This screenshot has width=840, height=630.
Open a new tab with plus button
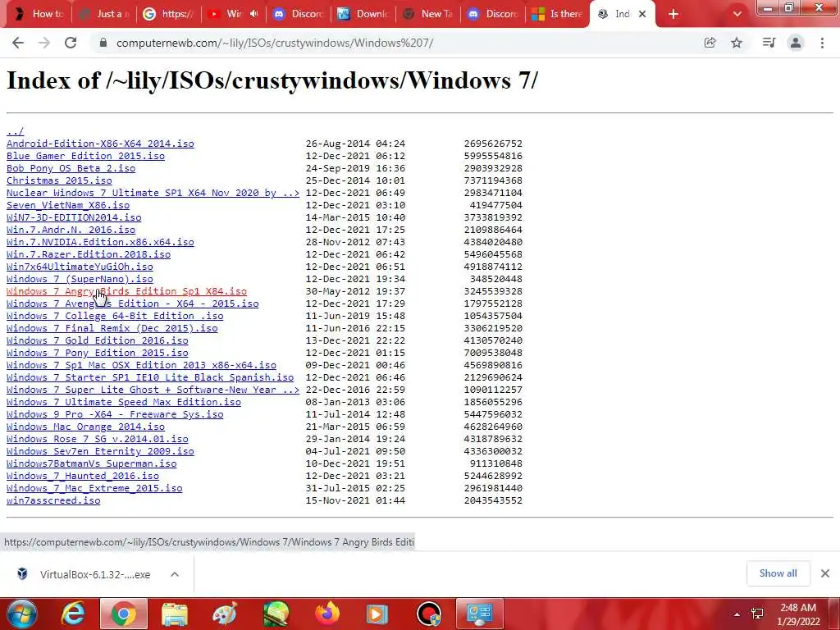[x=673, y=14]
